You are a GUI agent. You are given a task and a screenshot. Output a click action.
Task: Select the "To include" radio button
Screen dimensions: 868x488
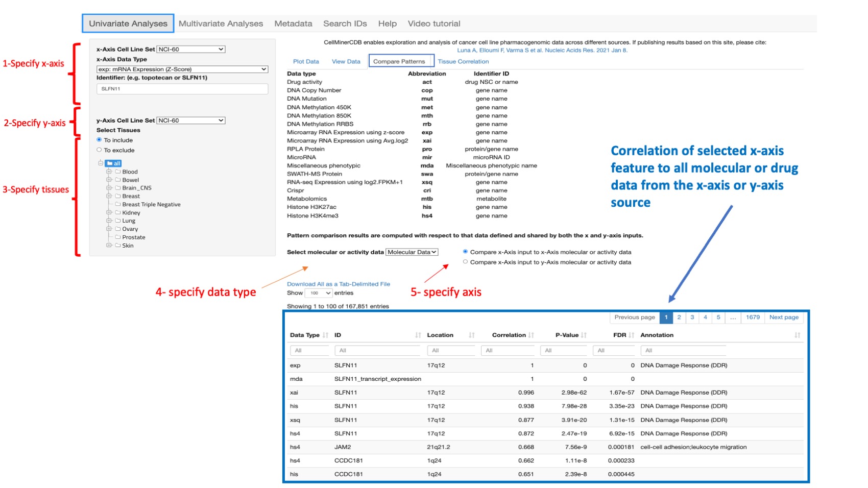pyautogui.click(x=99, y=140)
